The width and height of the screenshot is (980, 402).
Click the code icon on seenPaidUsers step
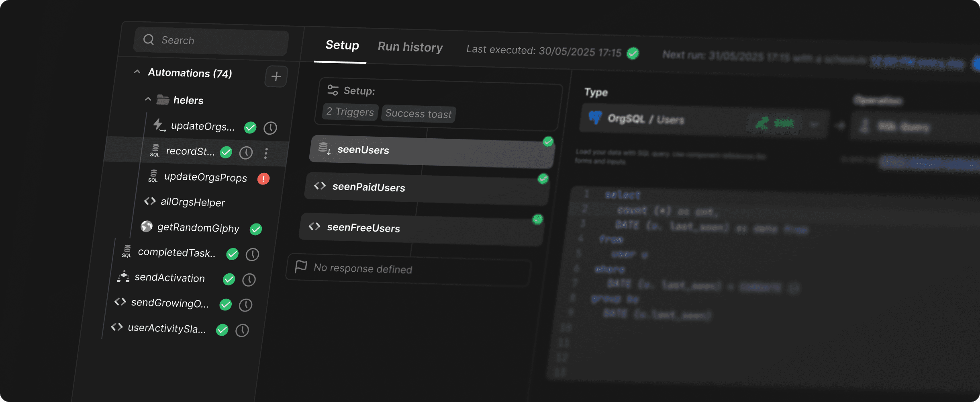pyautogui.click(x=320, y=186)
